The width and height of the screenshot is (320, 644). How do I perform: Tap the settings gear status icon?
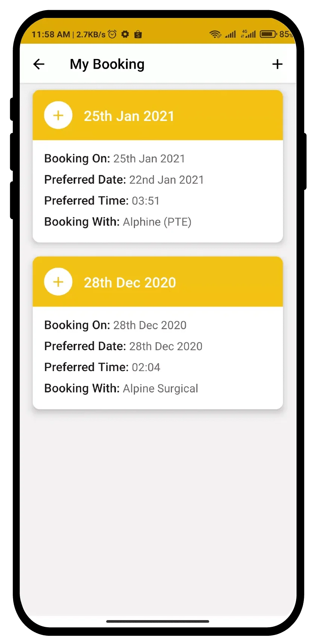(125, 34)
